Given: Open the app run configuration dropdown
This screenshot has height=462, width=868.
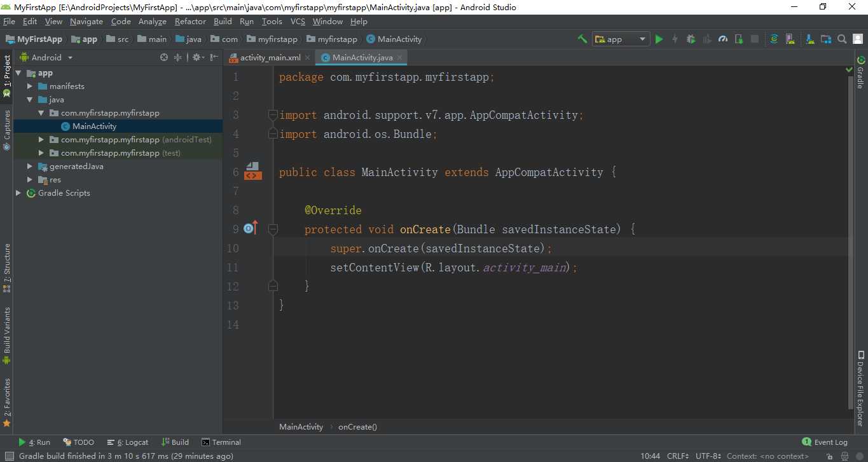Looking at the screenshot, I should coord(621,39).
